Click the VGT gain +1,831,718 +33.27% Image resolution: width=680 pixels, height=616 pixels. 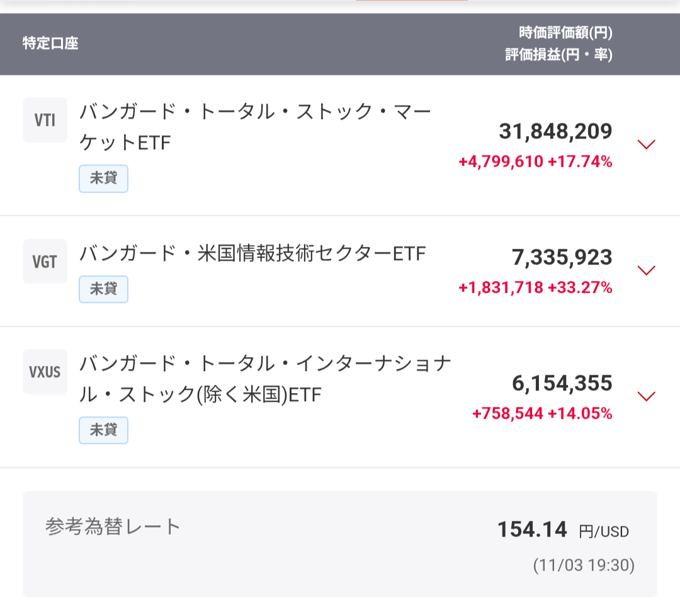click(x=535, y=288)
